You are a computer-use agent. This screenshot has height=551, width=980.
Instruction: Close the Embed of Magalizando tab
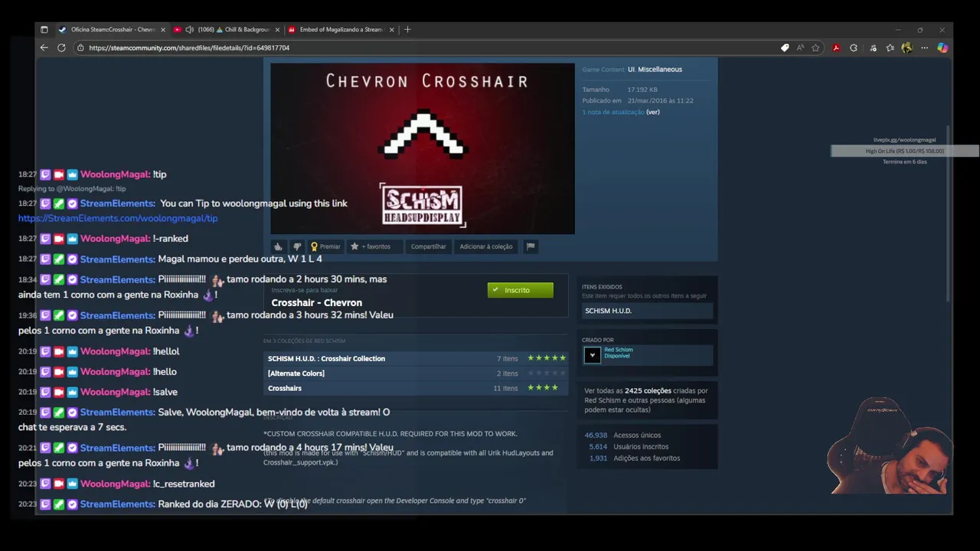(x=391, y=29)
